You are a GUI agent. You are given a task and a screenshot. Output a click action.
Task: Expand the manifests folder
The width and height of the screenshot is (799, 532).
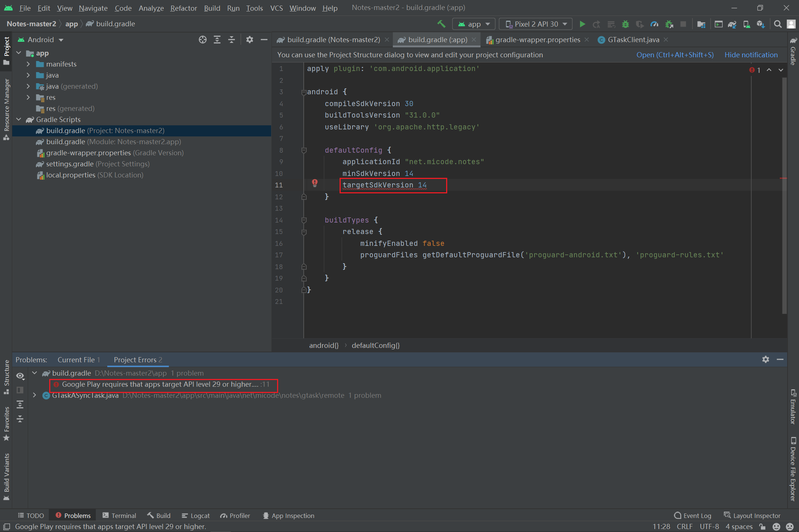pos(28,64)
